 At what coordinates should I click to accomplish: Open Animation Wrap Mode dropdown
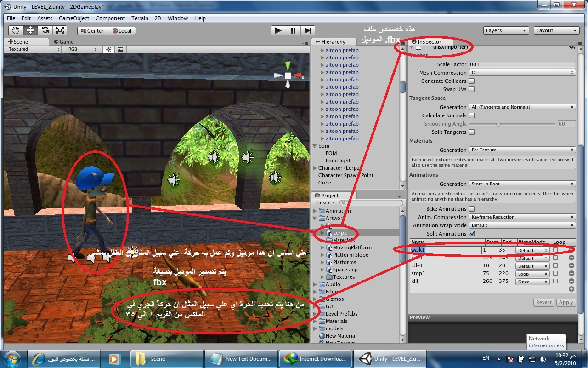pos(522,225)
